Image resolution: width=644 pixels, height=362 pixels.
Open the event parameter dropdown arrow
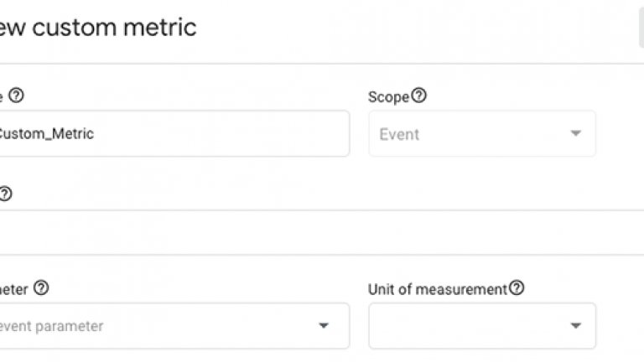(x=324, y=326)
